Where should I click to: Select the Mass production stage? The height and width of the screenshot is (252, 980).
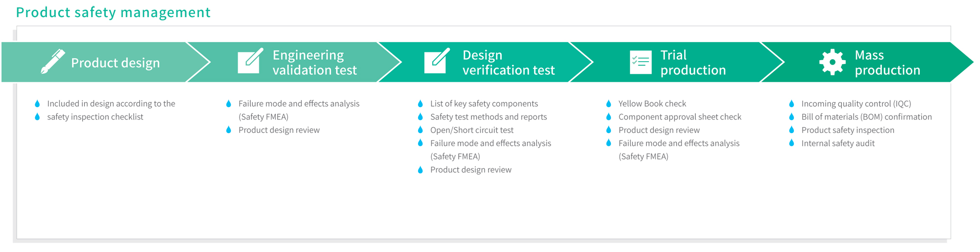click(887, 63)
